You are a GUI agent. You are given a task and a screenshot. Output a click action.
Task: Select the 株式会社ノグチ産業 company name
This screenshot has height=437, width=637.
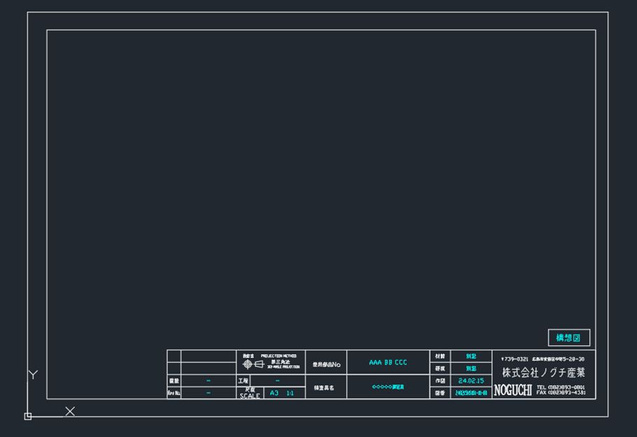pyautogui.click(x=544, y=372)
